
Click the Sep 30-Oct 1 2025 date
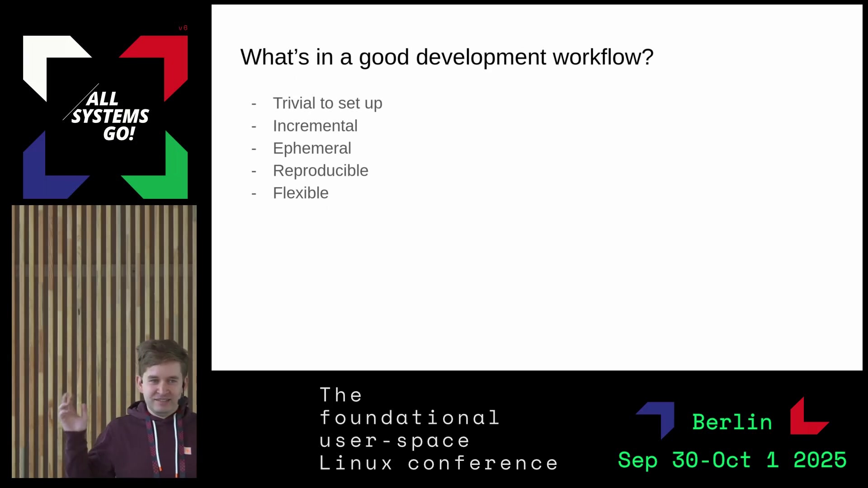(x=732, y=460)
